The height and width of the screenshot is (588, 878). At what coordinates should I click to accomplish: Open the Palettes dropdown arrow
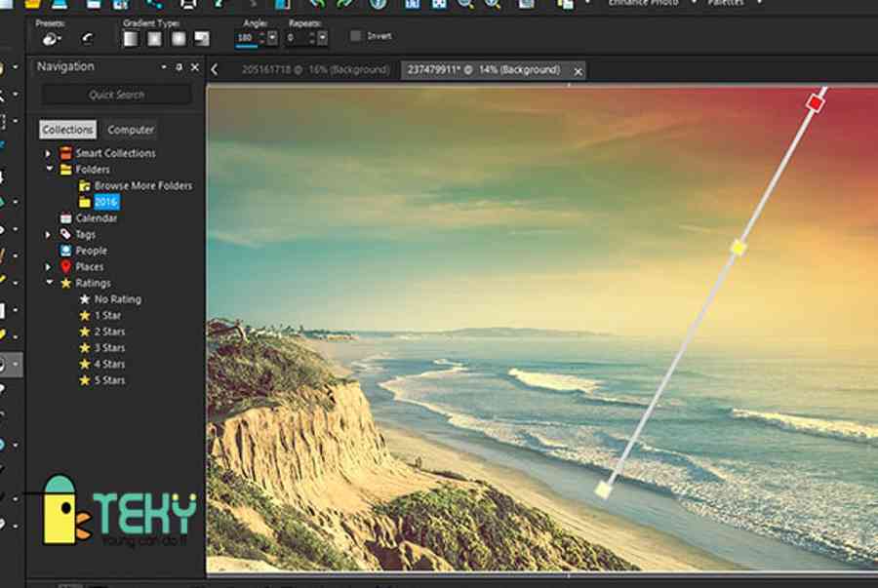click(x=759, y=3)
